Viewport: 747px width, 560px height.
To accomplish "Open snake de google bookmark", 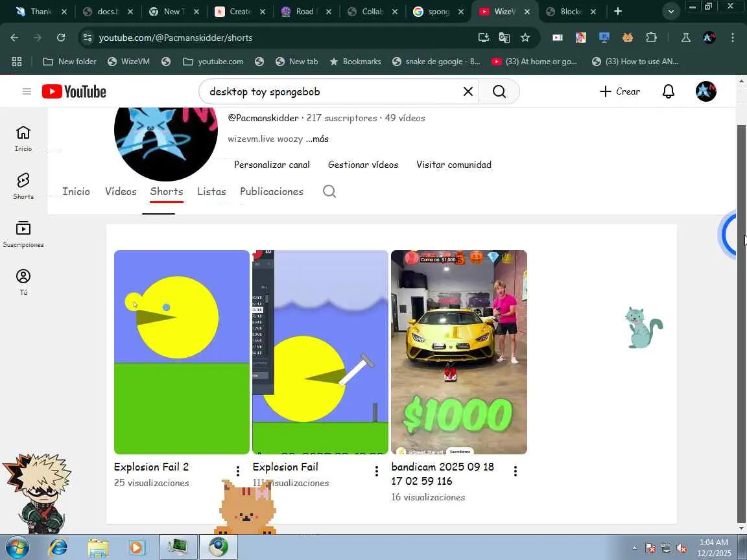I will (436, 62).
